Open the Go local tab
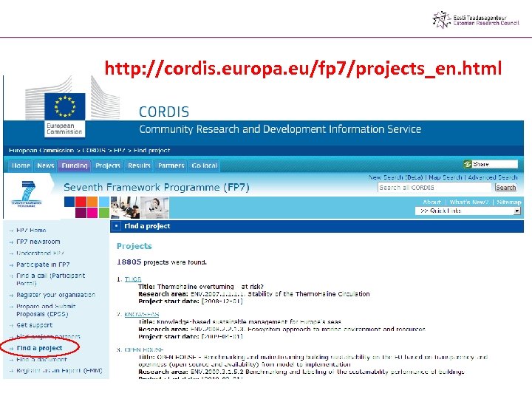Image resolution: width=532 pixels, height=399 pixels. point(204,166)
